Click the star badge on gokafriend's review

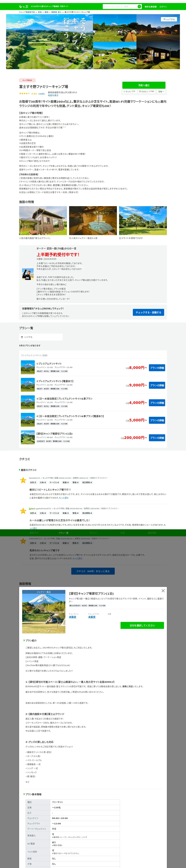click(x=23, y=511)
